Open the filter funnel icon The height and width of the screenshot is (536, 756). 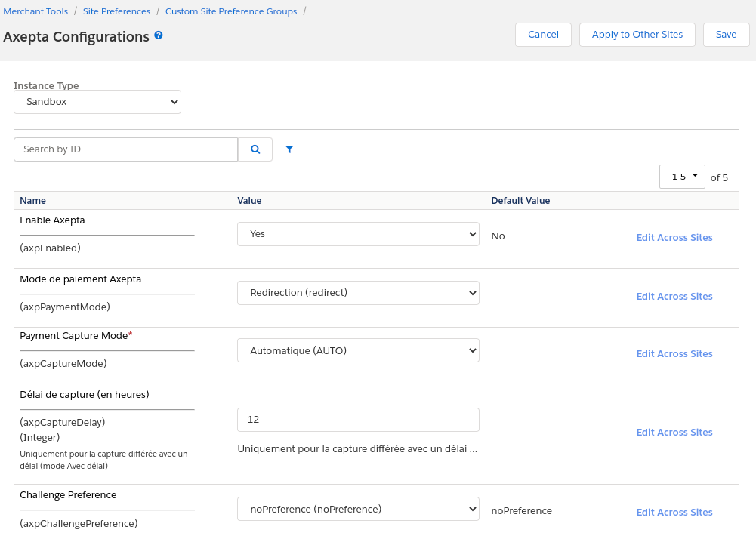[x=289, y=149]
